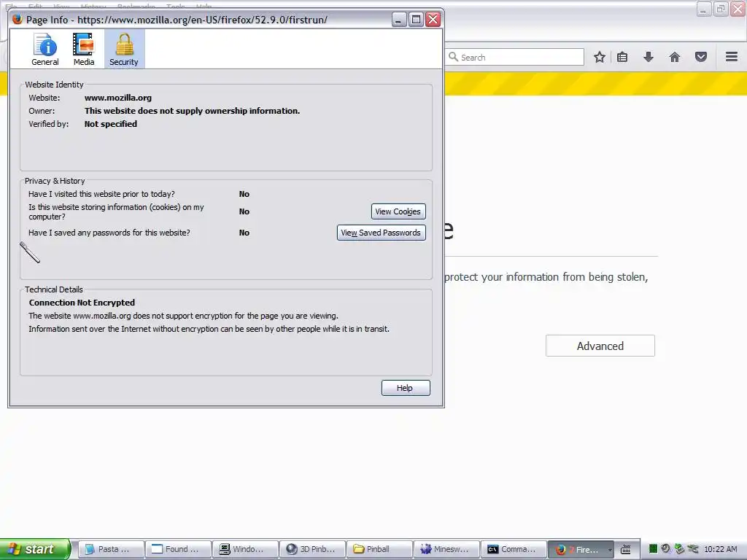The image size is (747, 560).
Task: Close the Page Info dialog
Action: click(433, 20)
